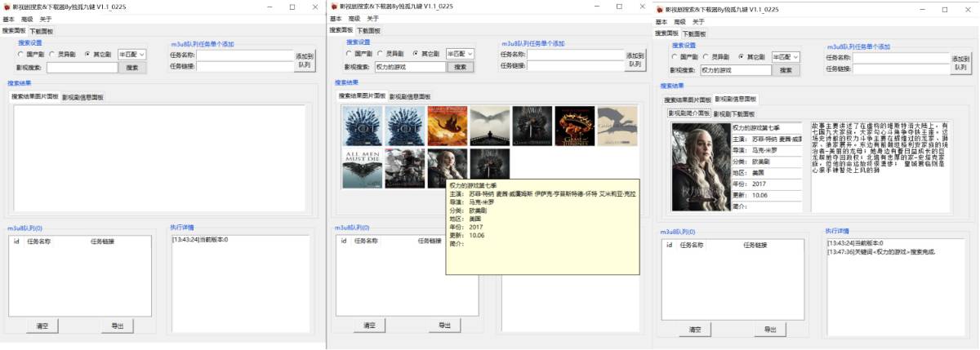Click the Daenerys cover image in right window

point(700,166)
